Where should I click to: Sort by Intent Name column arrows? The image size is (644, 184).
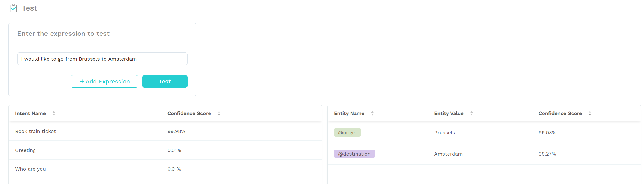pos(54,113)
